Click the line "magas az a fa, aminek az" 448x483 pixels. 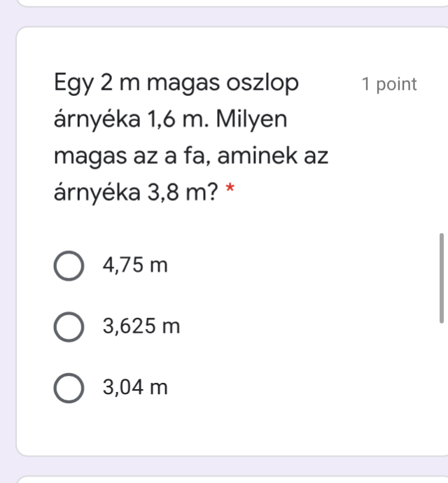click(191, 156)
